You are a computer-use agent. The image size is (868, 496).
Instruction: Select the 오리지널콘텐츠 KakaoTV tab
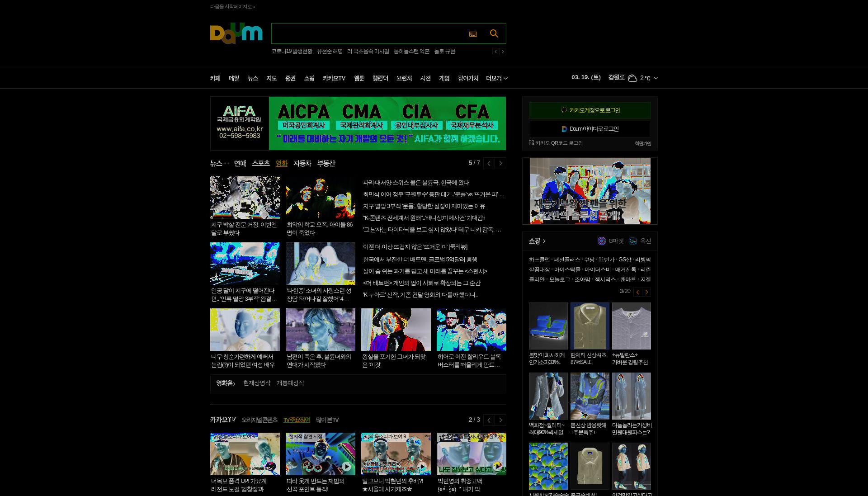point(259,420)
